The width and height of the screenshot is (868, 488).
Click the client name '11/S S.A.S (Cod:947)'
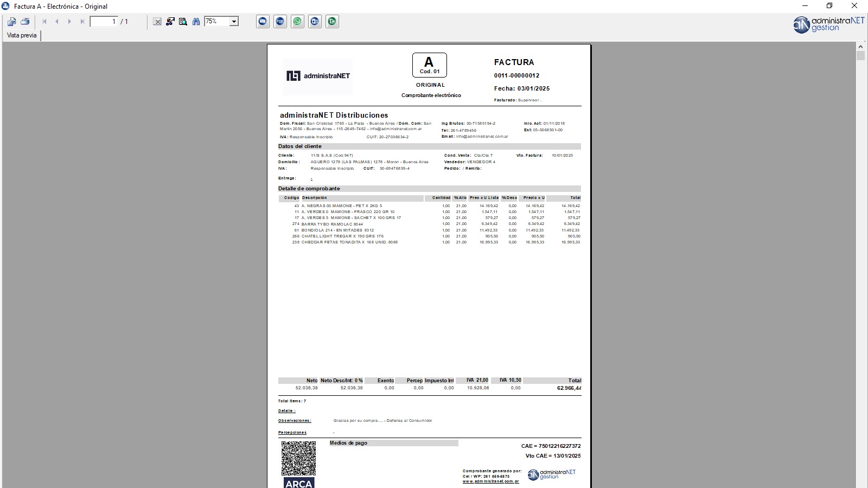point(331,156)
